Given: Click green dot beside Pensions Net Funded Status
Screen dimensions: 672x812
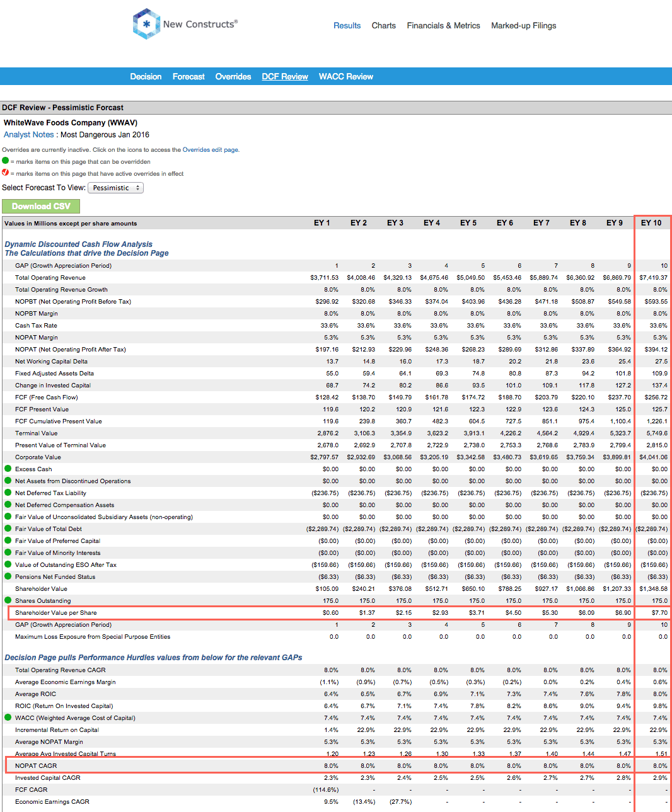Looking at the screenshot, I should [x=8, y=576].
